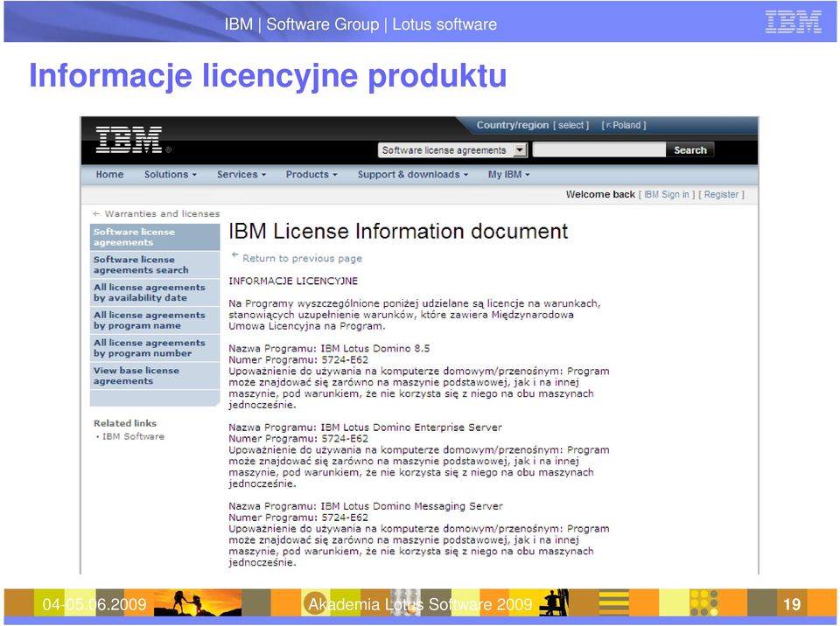840x626 pixels.
Task: Click 'Nazwa Programu: IBM Lotus Domino Messaging Server'
Action: coord(366,506)
